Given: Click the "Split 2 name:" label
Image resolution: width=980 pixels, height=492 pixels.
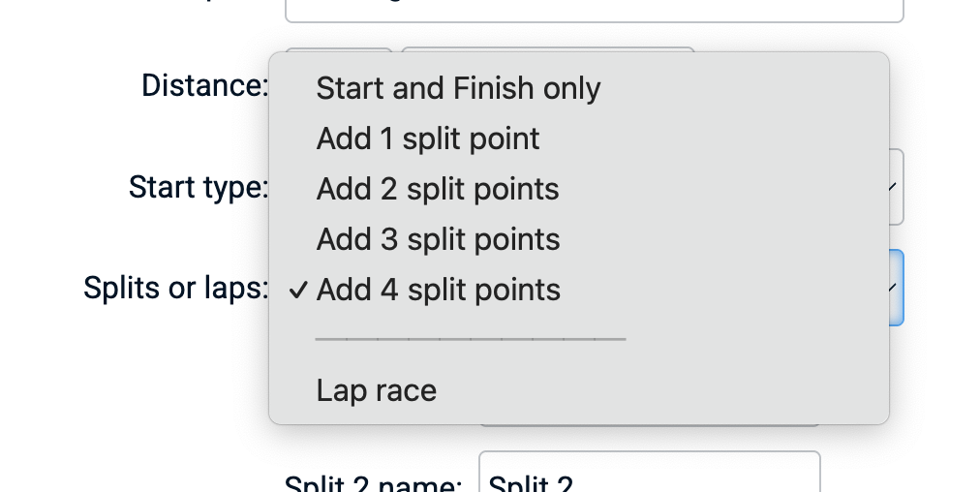Looking at the screenshot, I should click(373, 483).
